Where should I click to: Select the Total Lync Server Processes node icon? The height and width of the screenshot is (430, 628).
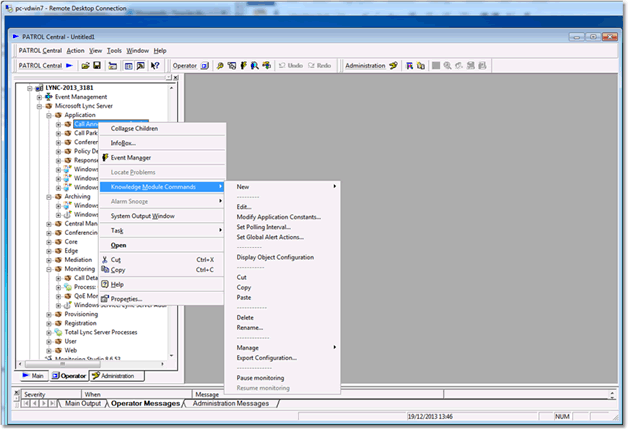[57, 332]
